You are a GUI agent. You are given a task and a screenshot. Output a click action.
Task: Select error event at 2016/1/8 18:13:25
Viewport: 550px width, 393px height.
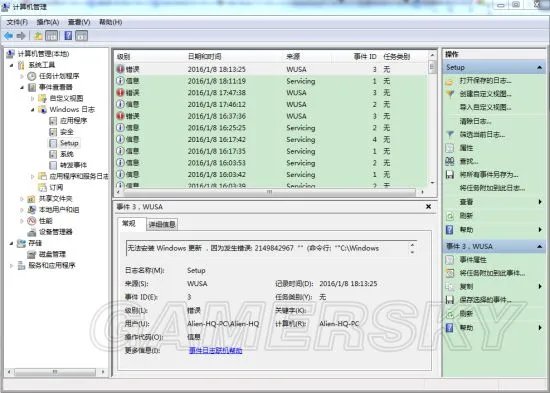271,69
